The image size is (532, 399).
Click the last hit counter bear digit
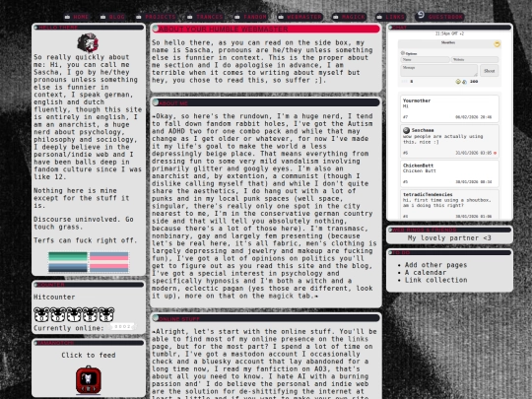click(106, 314)
